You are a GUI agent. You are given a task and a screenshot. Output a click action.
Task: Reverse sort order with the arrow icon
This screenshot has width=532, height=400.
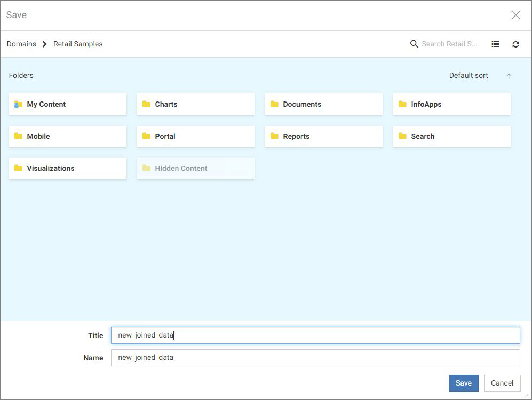pyautogui.click(x=509, y=76)
